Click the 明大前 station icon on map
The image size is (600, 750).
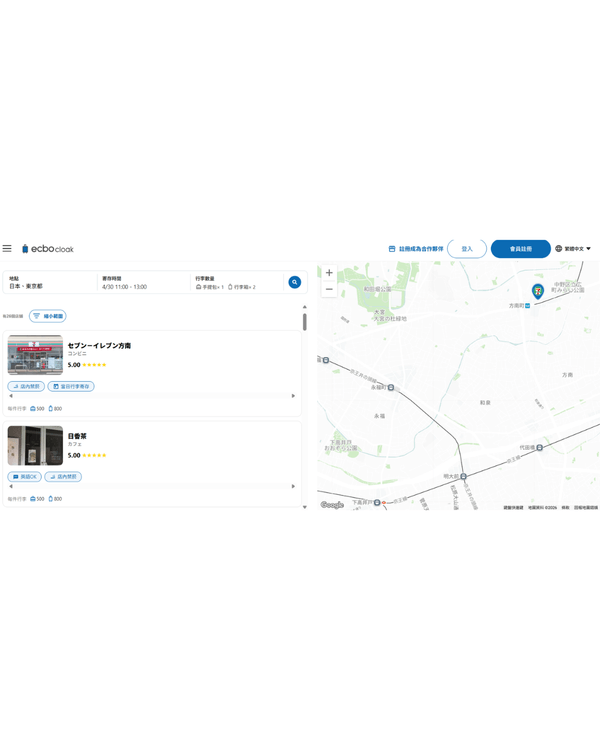(x=463, y=476)
